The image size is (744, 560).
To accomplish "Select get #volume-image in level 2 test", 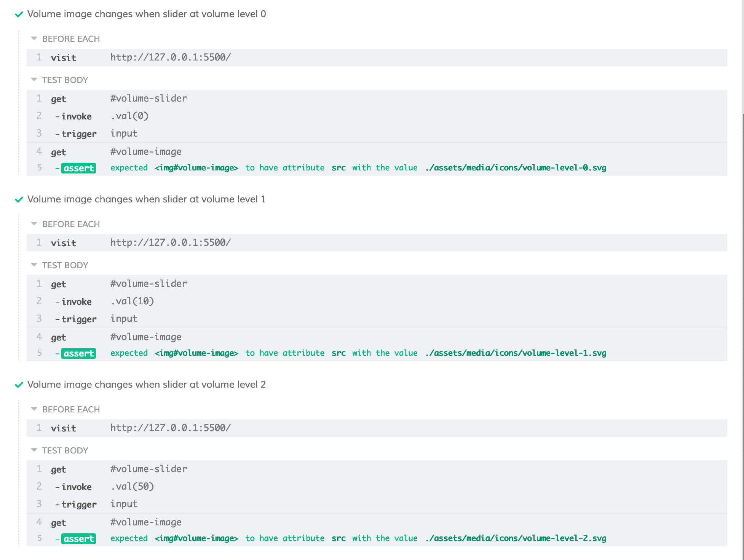I will (377, 522).
